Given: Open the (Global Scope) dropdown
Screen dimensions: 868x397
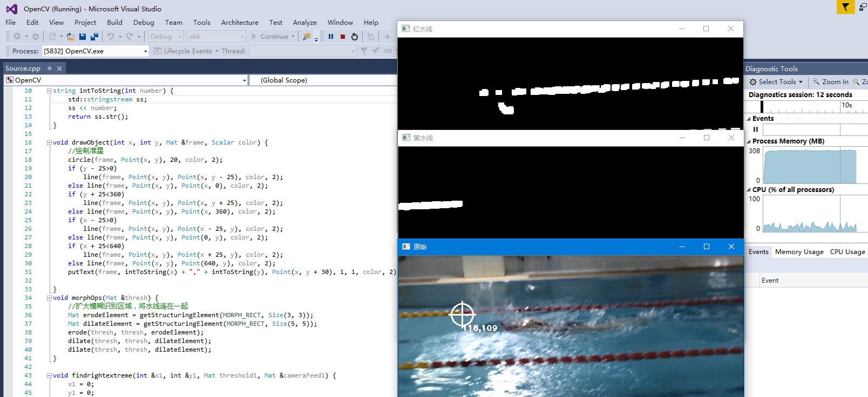Looking at the screenshot, I should (x=324, y=80).
